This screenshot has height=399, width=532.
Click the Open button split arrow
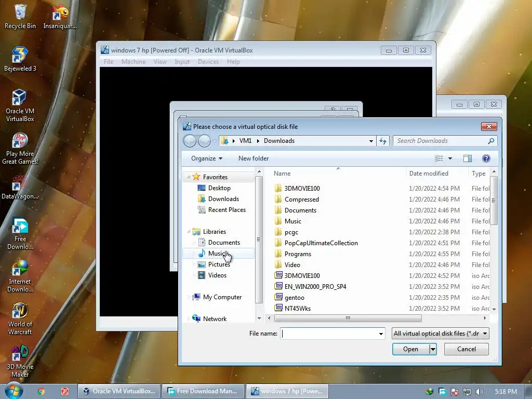(433, 349)
